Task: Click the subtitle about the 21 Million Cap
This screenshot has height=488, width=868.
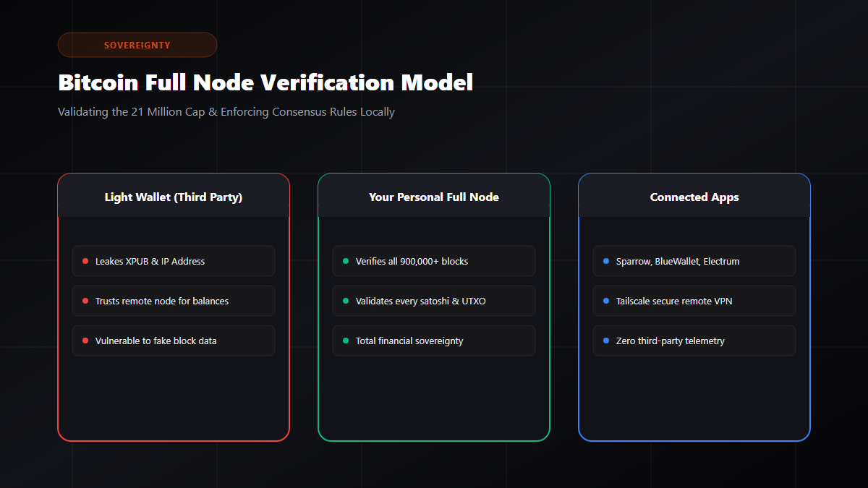Action: (x=226, y=112)
